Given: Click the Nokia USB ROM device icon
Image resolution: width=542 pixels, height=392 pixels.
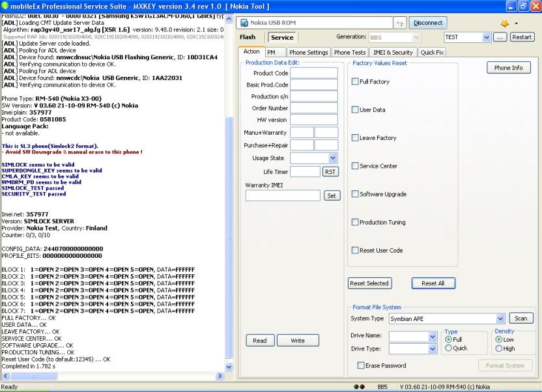Looking at the screenshot, I should coord(244,23).
